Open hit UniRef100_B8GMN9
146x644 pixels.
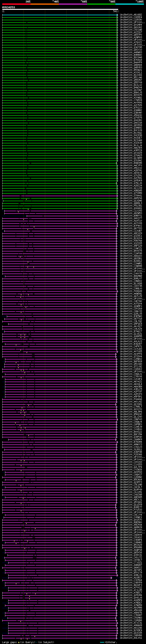tap(131, 276)
